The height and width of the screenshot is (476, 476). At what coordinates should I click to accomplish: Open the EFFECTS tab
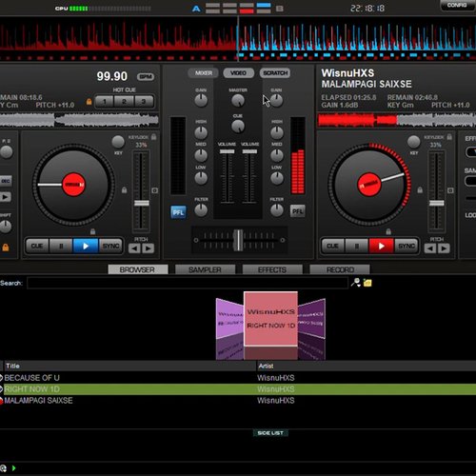pyautogui.click(x=272, y=269)
